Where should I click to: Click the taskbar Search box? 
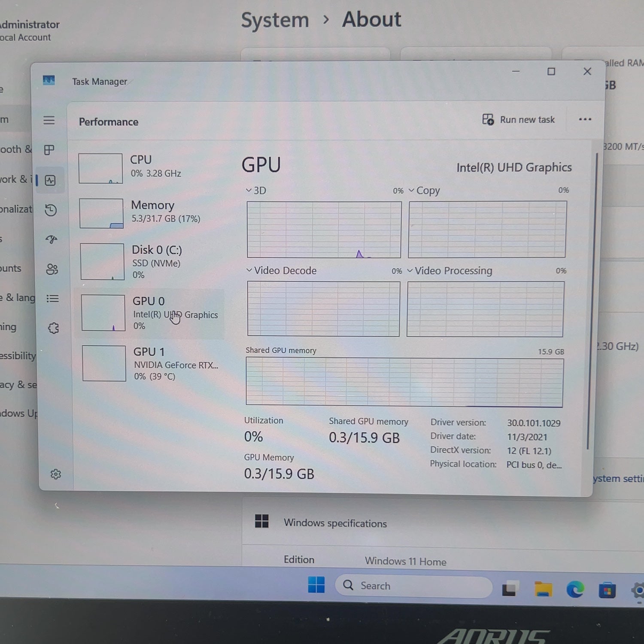pos(413,586)
